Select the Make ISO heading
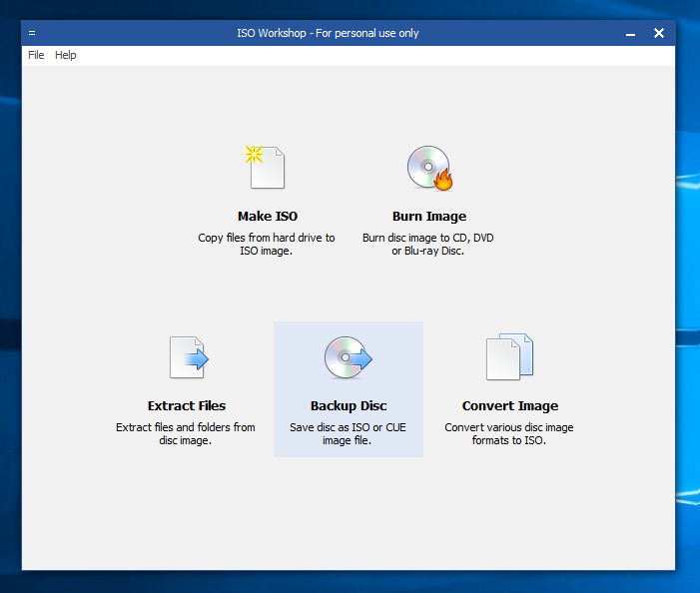This screenshot has height=593, width=700. click(268, 217)
